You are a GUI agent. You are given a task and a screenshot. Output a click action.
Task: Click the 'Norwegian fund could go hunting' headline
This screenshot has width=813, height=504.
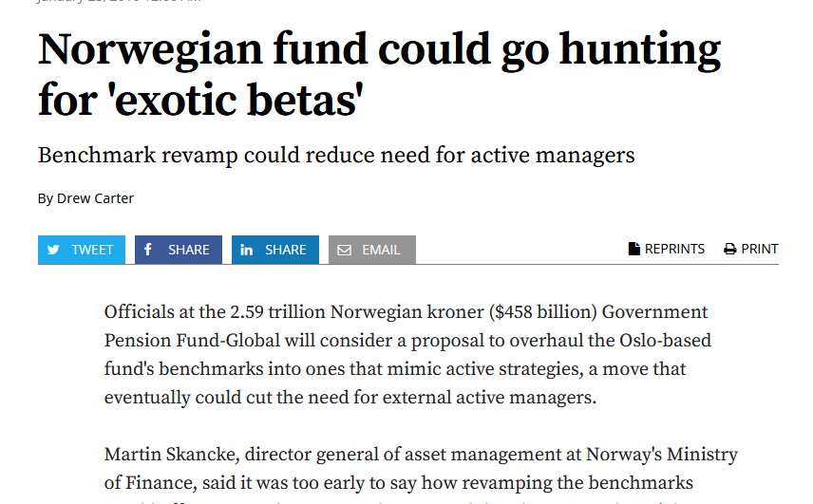378,50
